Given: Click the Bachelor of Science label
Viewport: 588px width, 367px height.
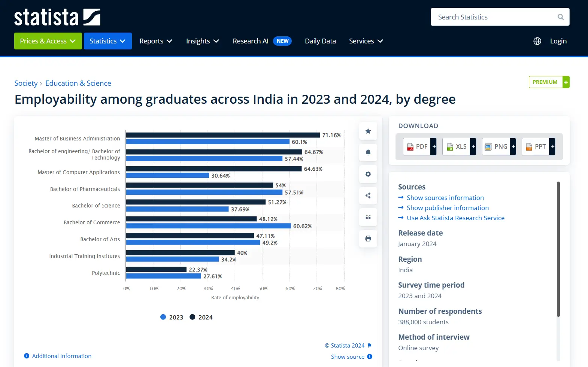Looking at the screenshot, I should [96, 206].
